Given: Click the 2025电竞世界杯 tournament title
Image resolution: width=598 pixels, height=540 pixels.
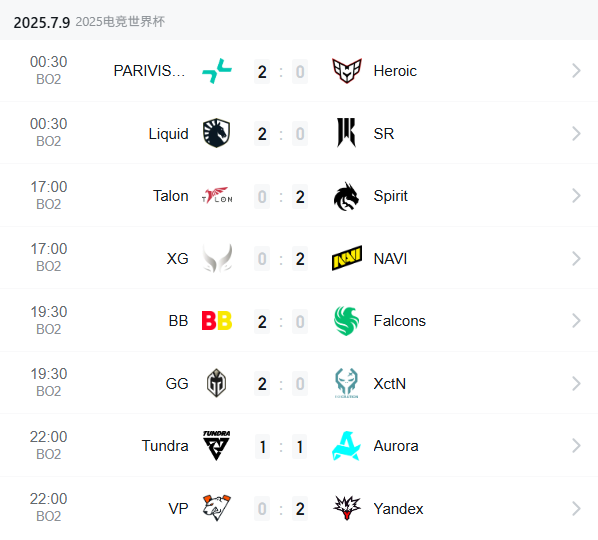Looking at the screenshot, I should click(120, 22).
